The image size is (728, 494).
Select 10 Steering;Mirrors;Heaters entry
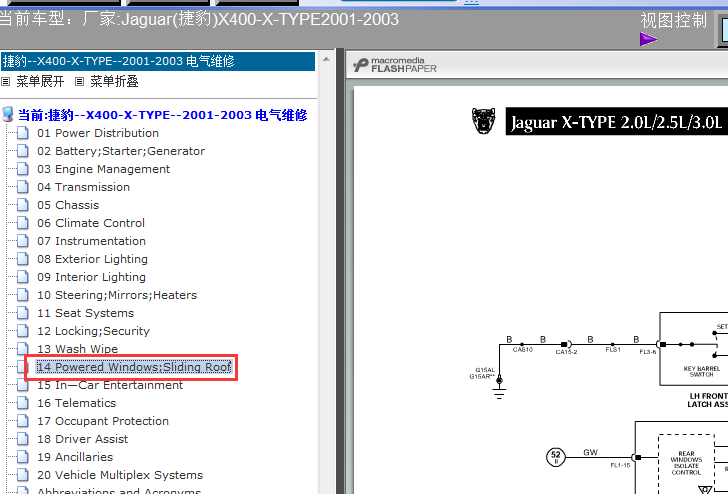(x=117, y=295)
